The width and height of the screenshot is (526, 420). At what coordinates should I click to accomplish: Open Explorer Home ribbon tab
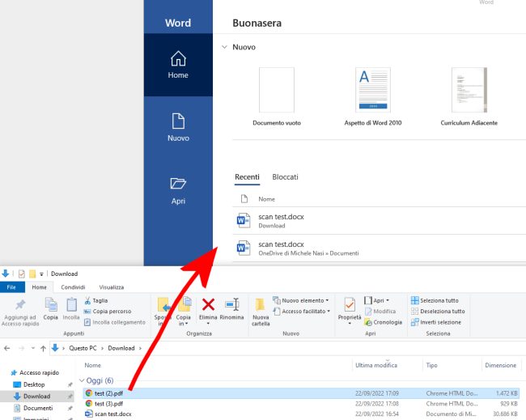pyautogui.click(x=40, y=287)
